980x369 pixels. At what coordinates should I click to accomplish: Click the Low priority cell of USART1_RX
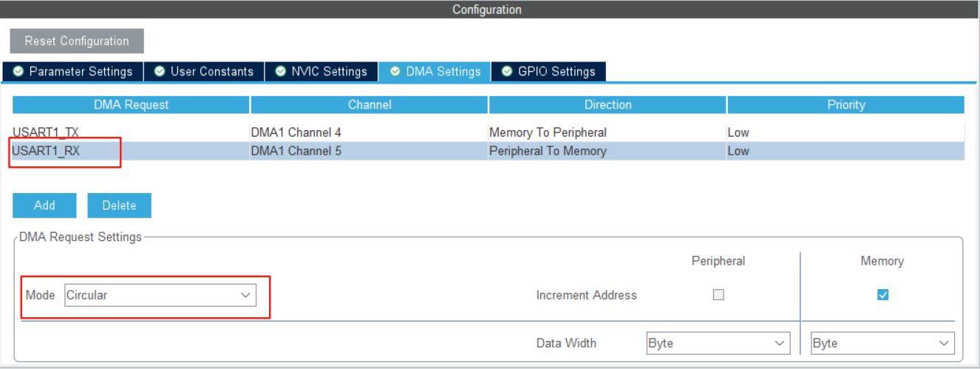846,151
